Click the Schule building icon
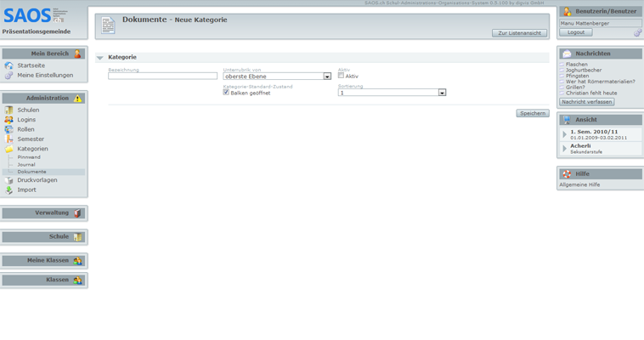This screenshot has width=644, height=340. [x=77, y=237]
